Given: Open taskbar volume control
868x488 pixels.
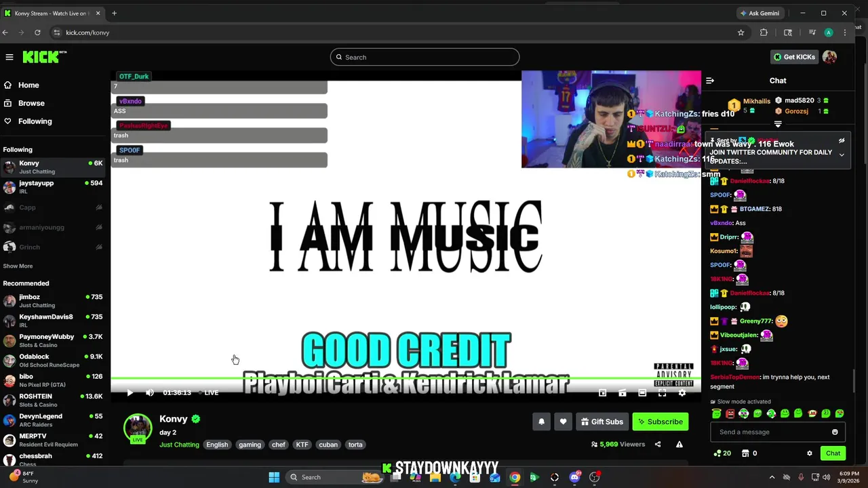Looking at the screenshot, I should [x=826, y=477].
